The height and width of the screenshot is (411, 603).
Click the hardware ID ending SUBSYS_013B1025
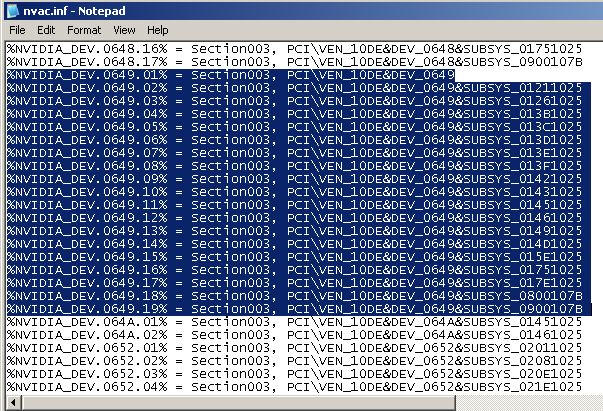[x=435, y=114]
